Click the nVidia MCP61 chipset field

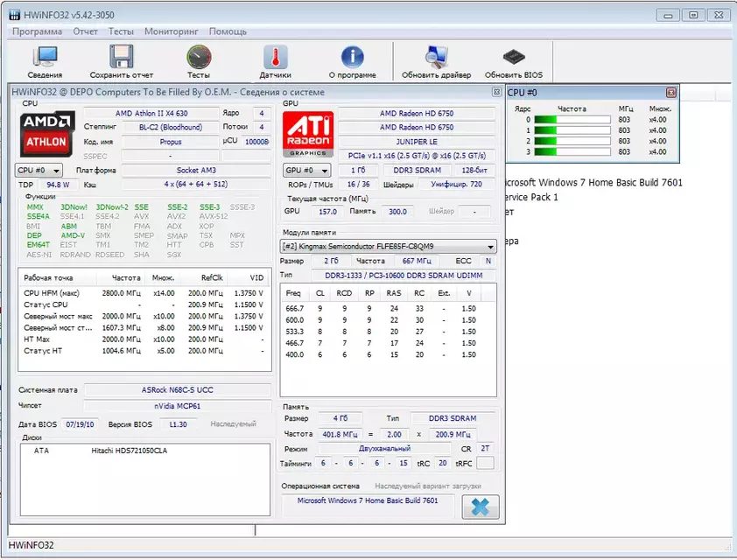tap(177, 406)
